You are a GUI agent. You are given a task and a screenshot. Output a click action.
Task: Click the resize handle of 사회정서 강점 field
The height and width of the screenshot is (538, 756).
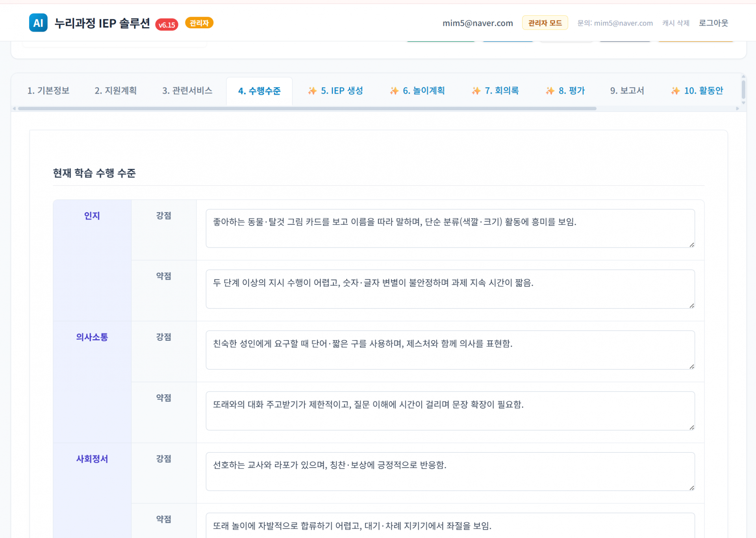tap(692, 488)
